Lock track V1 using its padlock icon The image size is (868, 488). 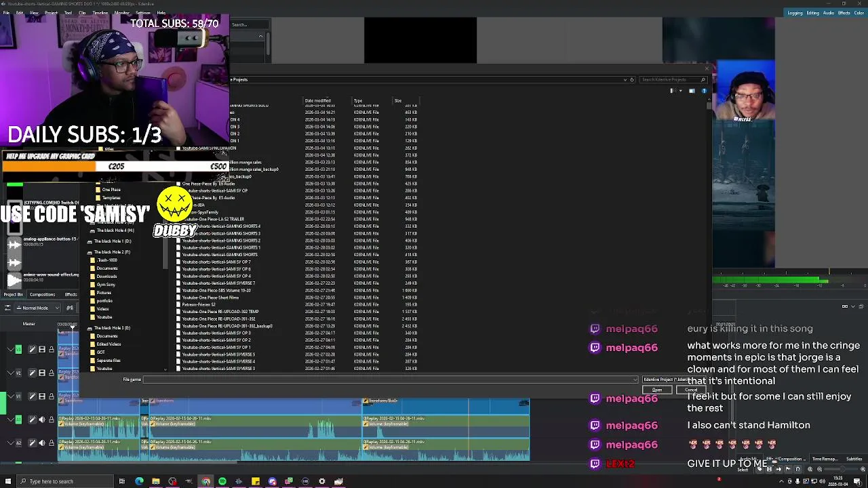click(x=52, y=396)
